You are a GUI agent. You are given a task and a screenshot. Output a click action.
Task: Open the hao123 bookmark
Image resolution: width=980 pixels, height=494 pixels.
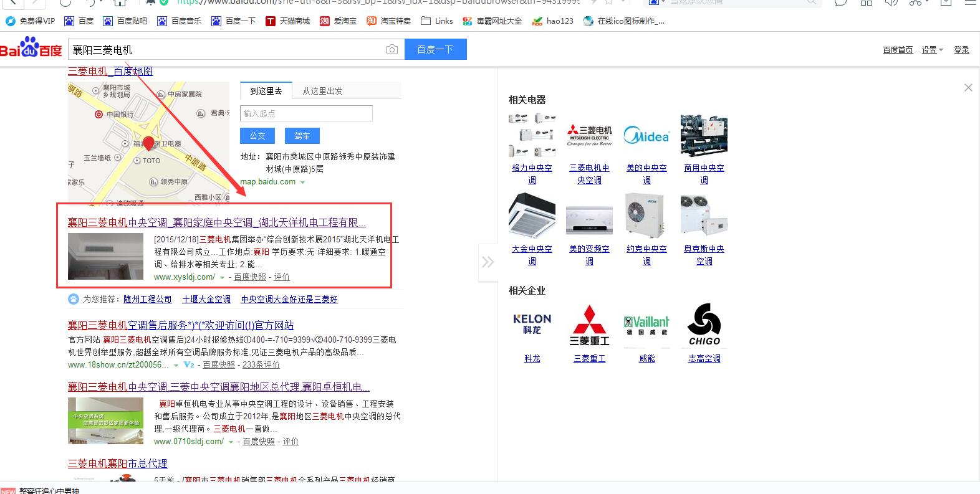(553, 21)
